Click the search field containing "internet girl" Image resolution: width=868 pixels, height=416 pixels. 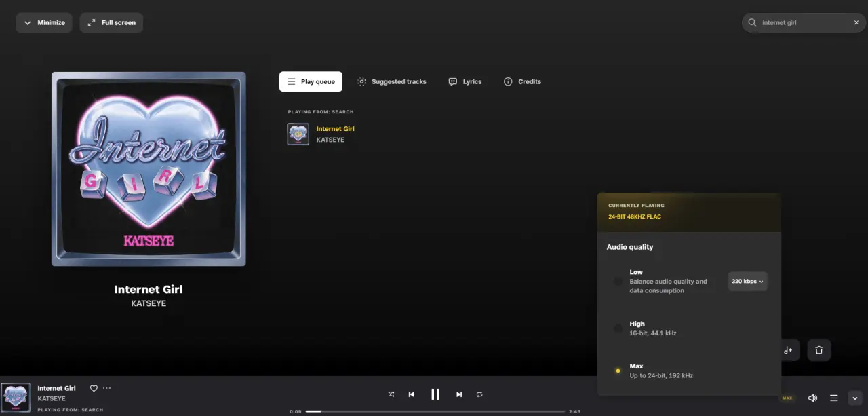(804, 22)
